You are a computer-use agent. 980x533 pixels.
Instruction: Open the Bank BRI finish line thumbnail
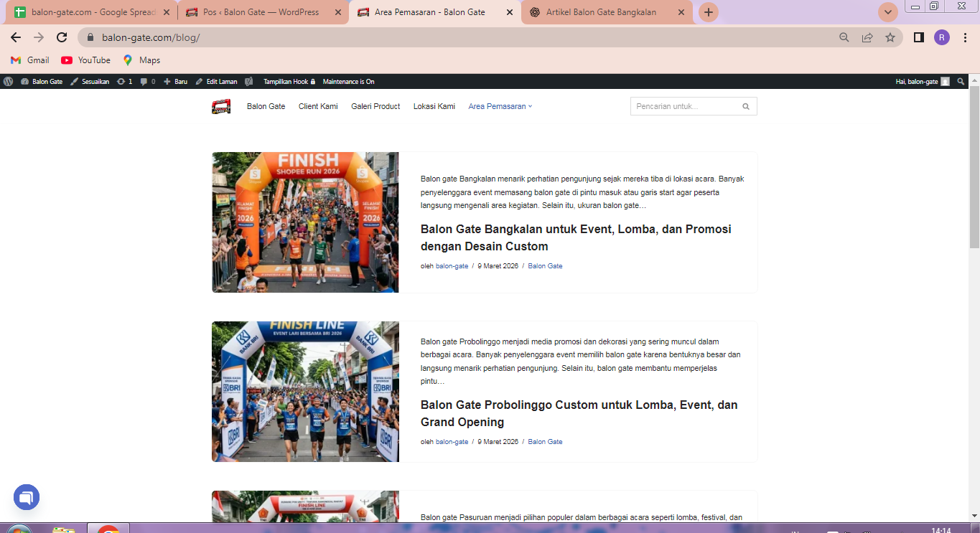[x=305, y=392]
